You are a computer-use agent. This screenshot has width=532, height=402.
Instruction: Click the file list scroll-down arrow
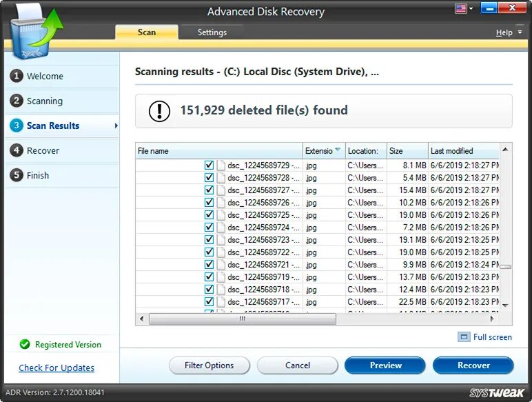[505, 305]
